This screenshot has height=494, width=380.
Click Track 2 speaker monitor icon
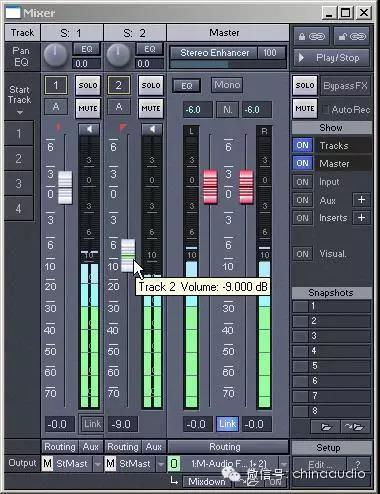(152, 129)
